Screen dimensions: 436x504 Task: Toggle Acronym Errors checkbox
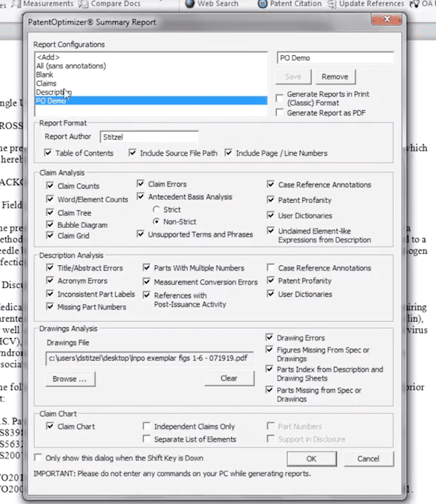tap(50, 281)
